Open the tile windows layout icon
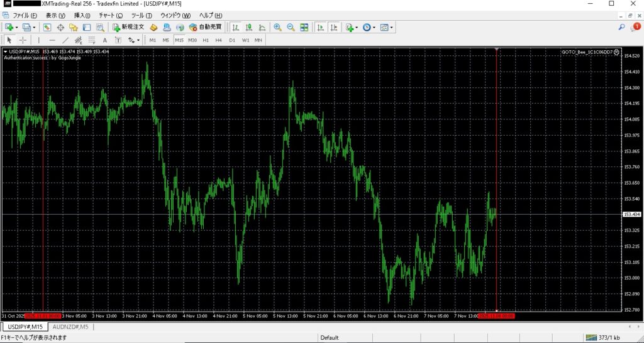Viewport: 644px width, 343px height. [304, 27]
